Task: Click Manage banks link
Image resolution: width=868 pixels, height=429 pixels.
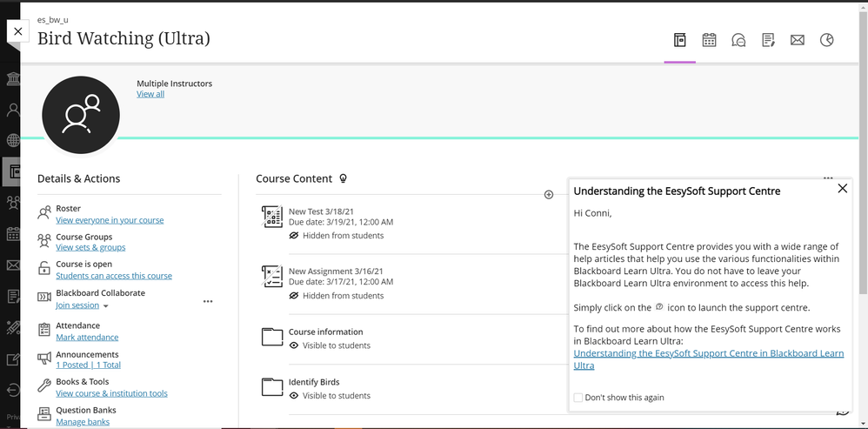Action: [x=83, y=422]
